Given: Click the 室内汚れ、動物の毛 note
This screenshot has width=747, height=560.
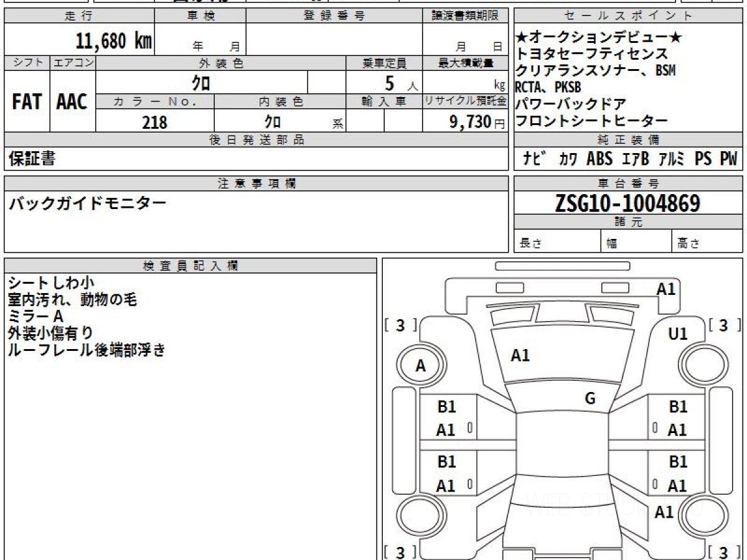Looking at the screenshot, I should (x=72, y=300).
